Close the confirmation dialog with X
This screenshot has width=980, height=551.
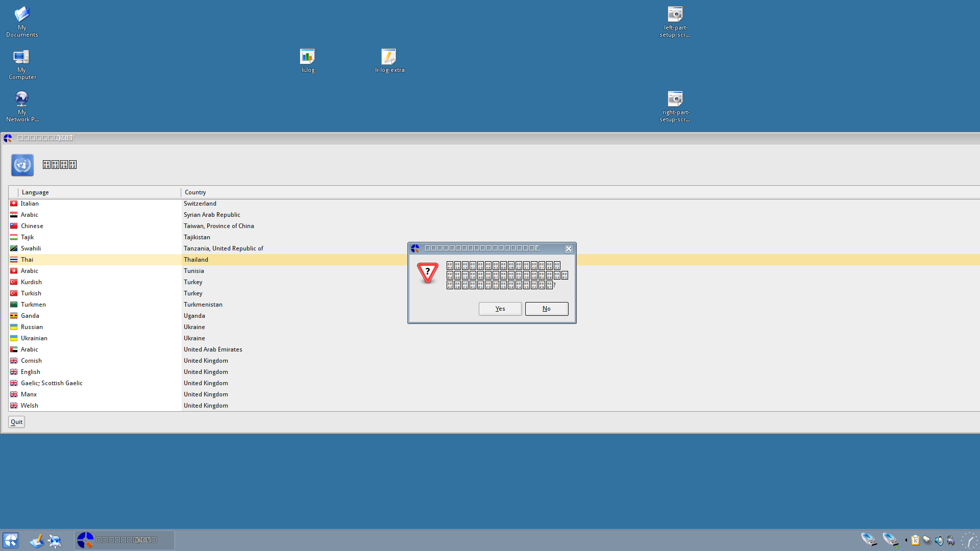click(569, 249)
